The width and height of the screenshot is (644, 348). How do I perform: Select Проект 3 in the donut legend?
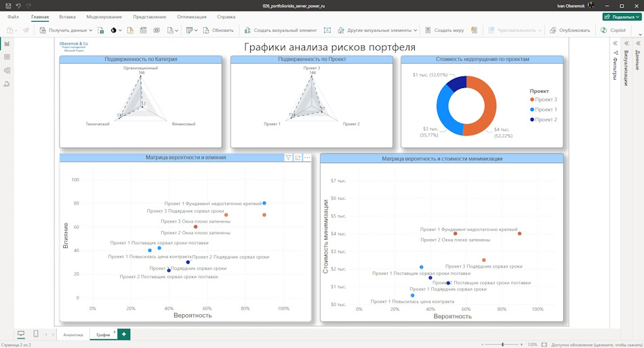click(x=544, y=100)
